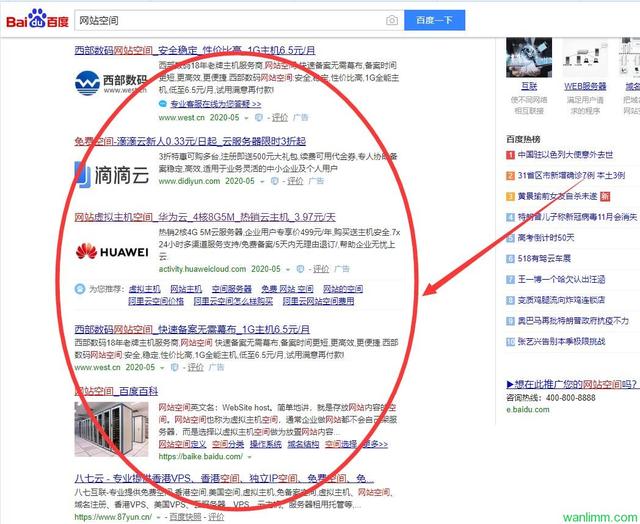Open recommended search 虚拟主机

click(144, 289)
